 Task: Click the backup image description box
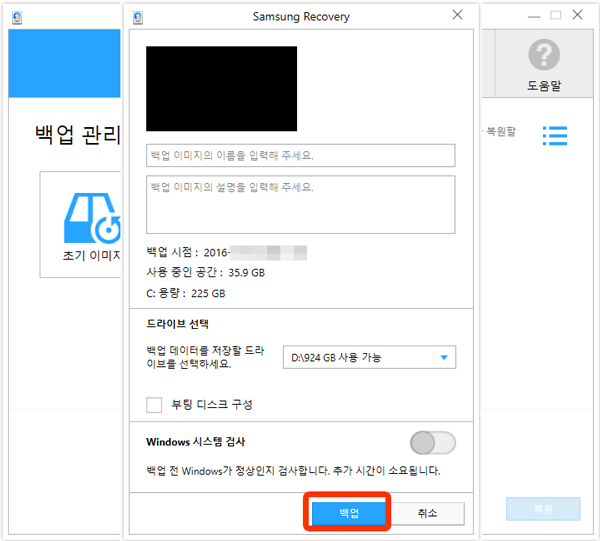(300, 204)
